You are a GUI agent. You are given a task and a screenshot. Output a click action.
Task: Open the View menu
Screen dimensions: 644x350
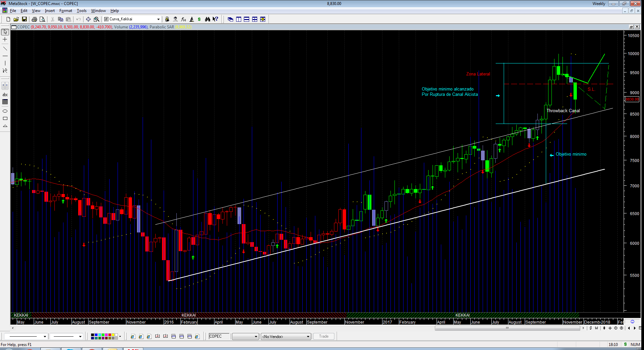(x=36, y=11)
